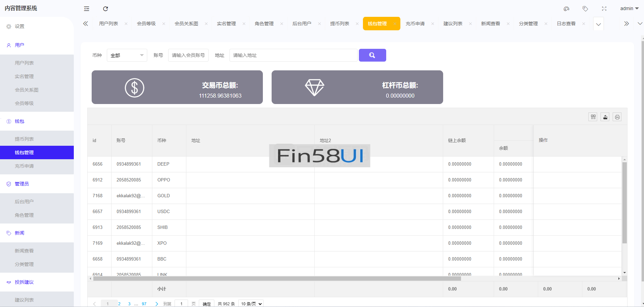The width and height of the screenshot is (644, 307).
Task: Switch to the 提币列表 tab
Action: pyautogui.click(x=339, y=24)
